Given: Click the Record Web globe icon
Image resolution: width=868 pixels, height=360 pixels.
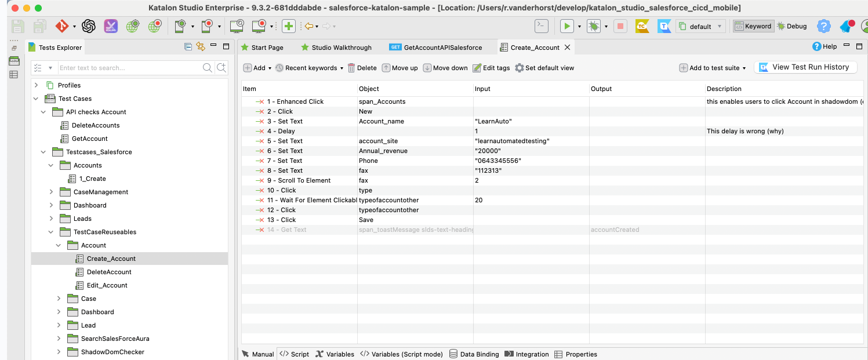Looking at the screenshot, I should click(154, 26).
